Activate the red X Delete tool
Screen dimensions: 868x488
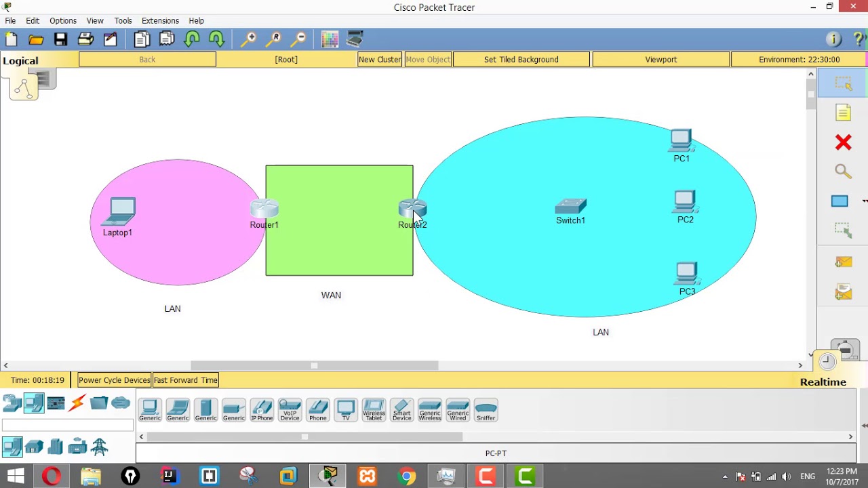[843, 142]
